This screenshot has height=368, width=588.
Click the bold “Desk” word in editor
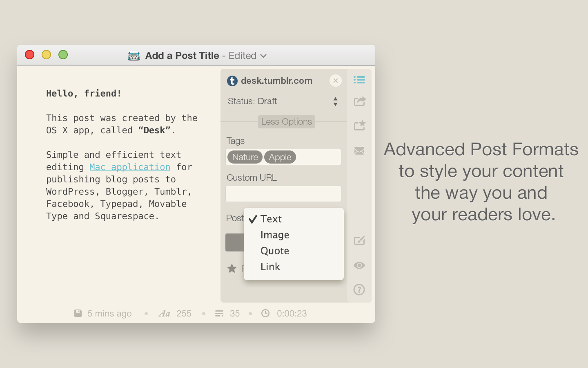tap(154, 130)
